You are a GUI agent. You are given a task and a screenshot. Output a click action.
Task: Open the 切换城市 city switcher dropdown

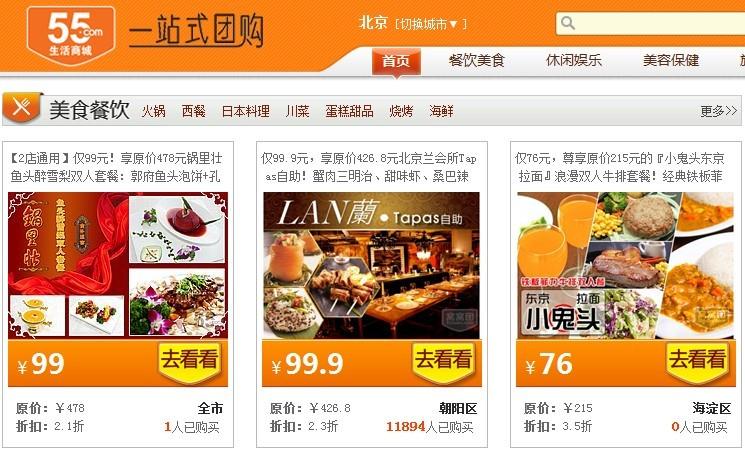click(x=430, y=24)
